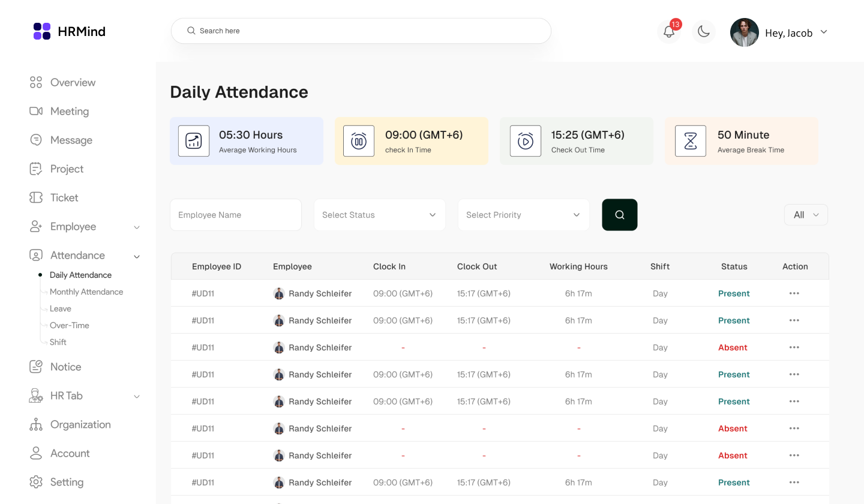Open the notifications bell icon
This screenshot has height=504, width=864.
pyautogui.click(x=668, y=32)
